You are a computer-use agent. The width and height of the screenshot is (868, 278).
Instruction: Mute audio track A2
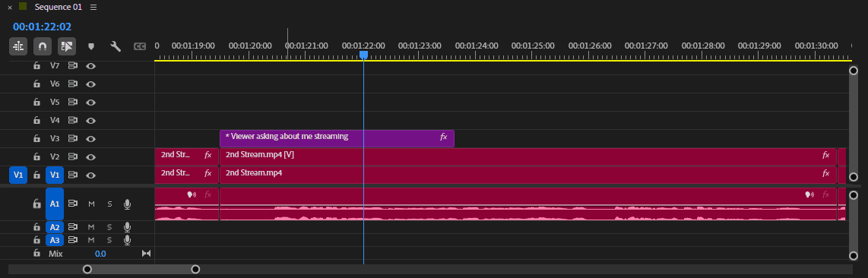pos(91,227)
